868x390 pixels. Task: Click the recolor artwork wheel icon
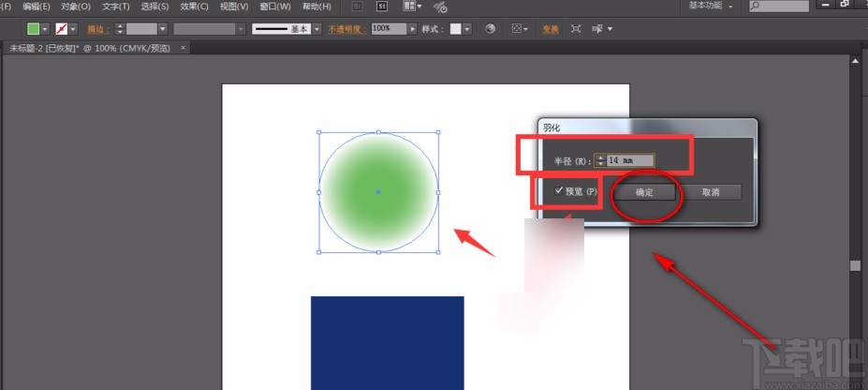point(490,29)
